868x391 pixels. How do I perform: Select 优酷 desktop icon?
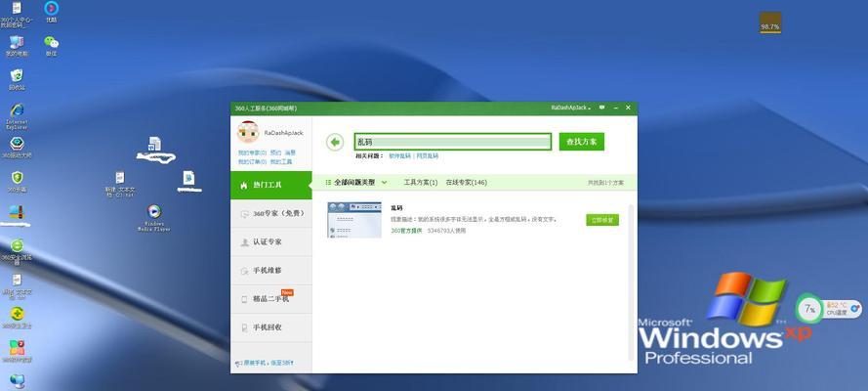pyautogui.click(x=51, y=12)
